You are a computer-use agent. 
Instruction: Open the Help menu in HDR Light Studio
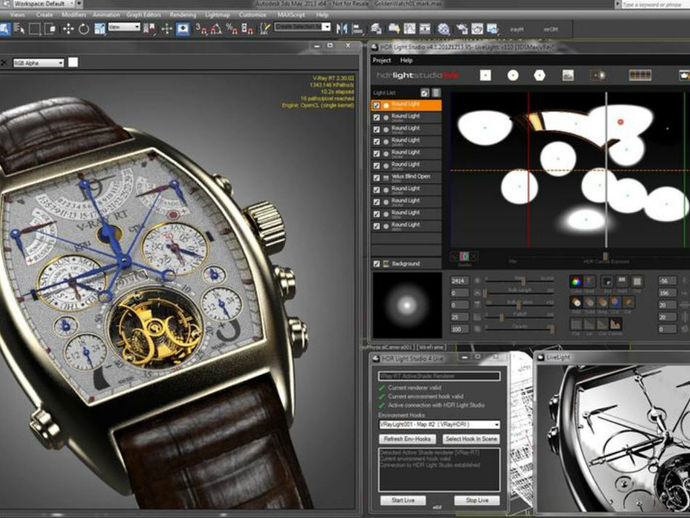(406, 60)
